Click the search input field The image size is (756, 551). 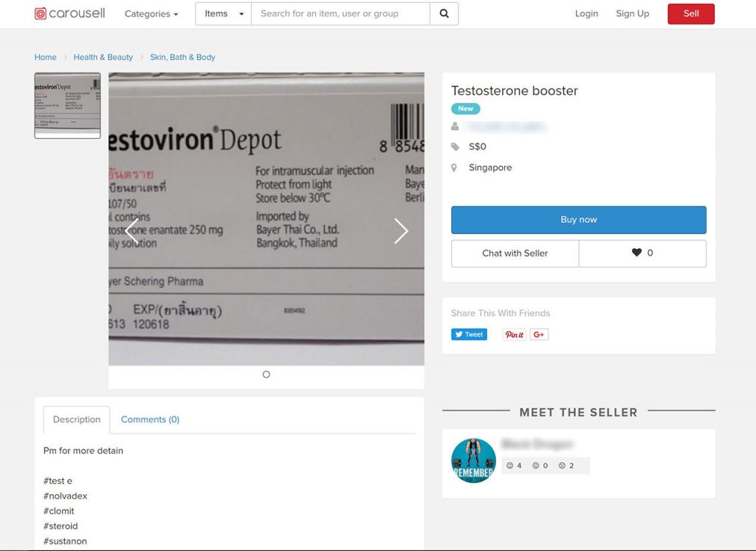[340, 13]
